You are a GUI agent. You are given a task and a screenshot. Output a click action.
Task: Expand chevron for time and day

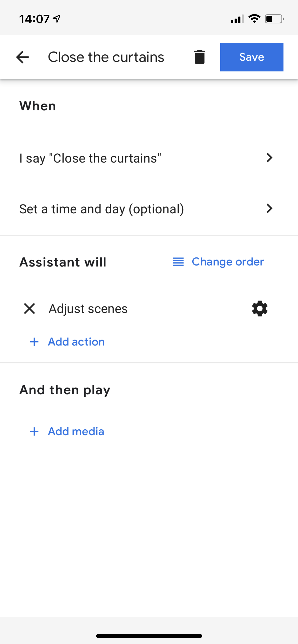269,209
